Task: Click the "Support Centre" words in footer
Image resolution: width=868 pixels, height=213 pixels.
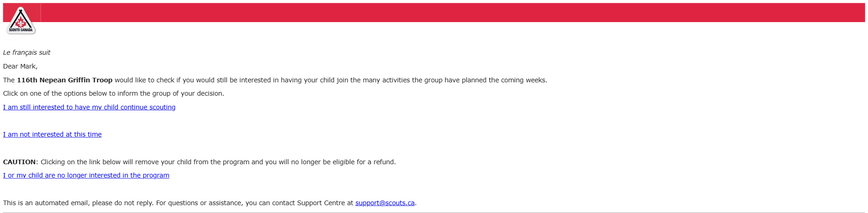Action: pyautogui.click(x=321, y=203)
